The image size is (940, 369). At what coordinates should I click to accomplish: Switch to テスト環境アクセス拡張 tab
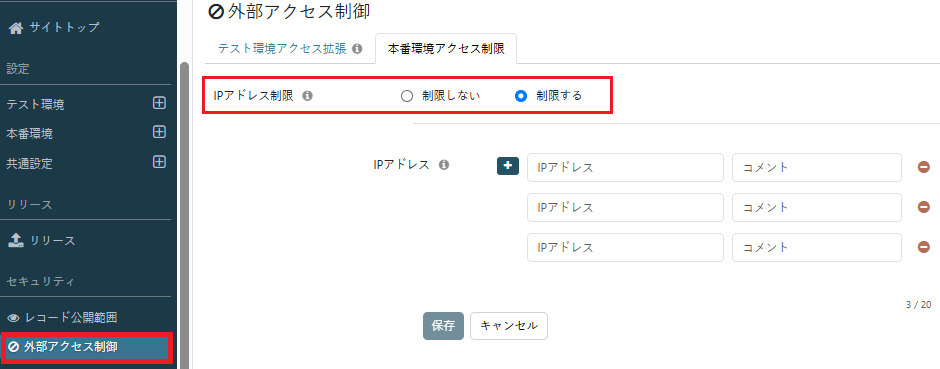click(290, 49)
